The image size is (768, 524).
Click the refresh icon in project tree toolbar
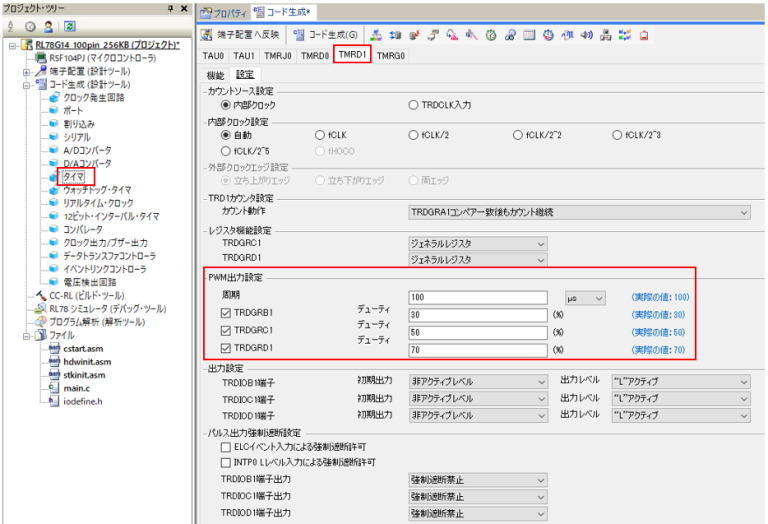coord(70,26)
